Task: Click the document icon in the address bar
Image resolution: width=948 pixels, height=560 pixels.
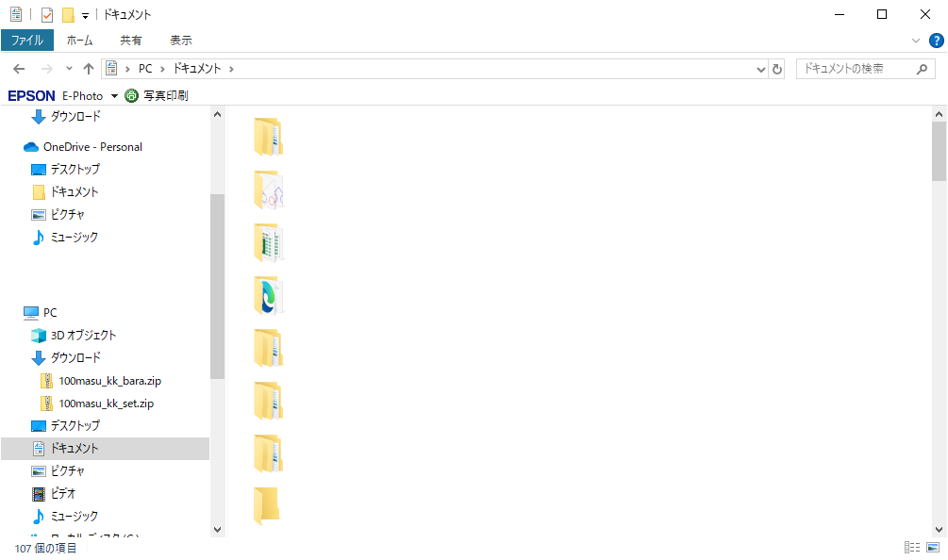Action: (111, 68)
